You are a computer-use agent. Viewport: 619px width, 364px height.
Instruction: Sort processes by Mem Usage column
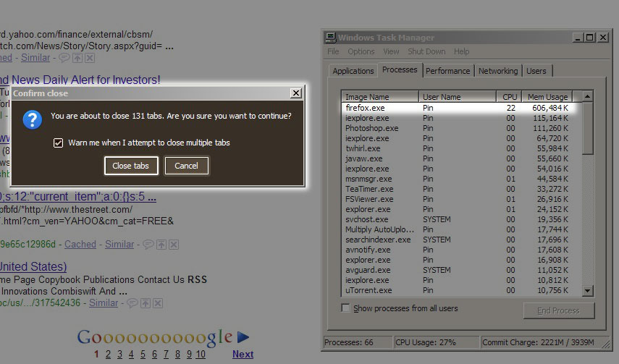pos(547,97)
